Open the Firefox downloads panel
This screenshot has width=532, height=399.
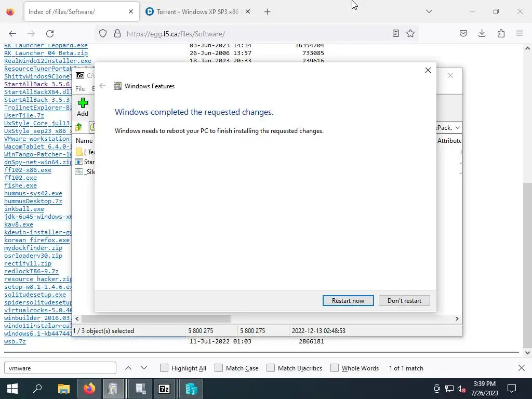(482, 33)
